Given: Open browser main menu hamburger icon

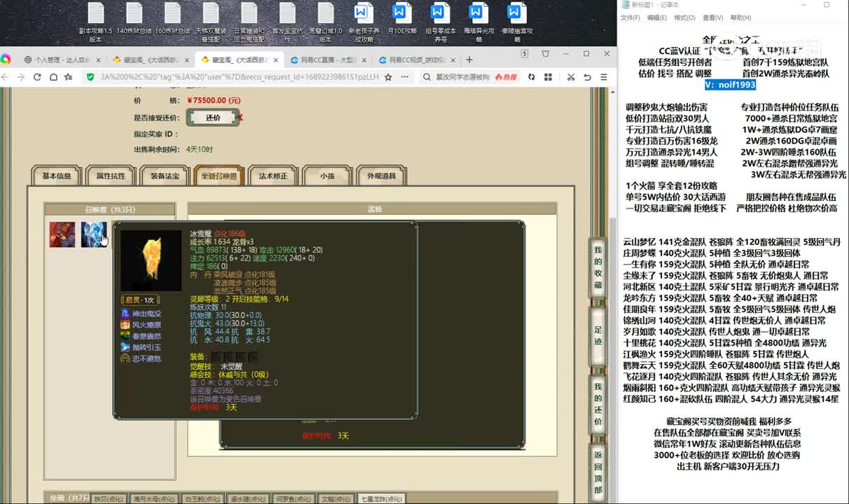Looking at the screenshot, I should 605,77.
